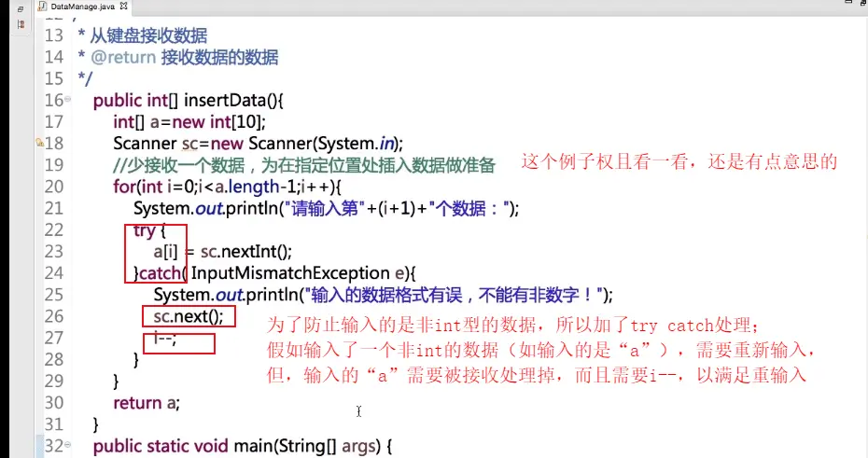Click the comment text '从键盘接收数据'
Viewport: 868px width, 458px height.
point(148,36)
